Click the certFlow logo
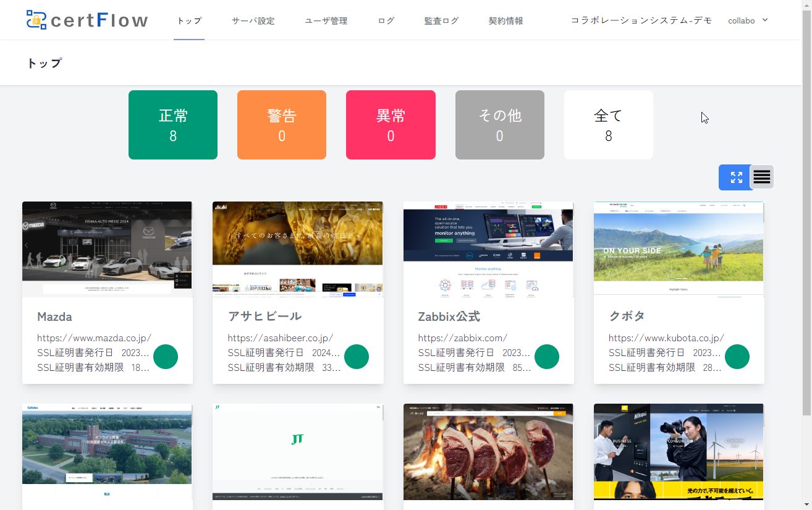 (87, 20)
